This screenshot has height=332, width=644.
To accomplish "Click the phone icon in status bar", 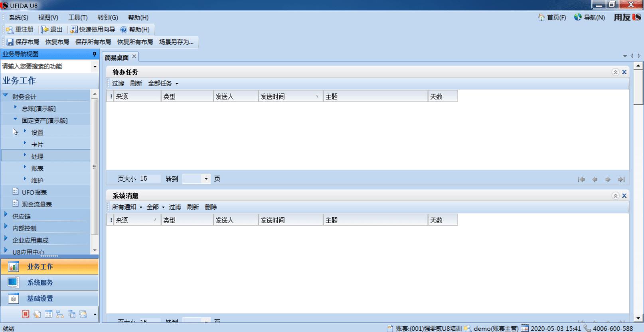I will (587, 328).
